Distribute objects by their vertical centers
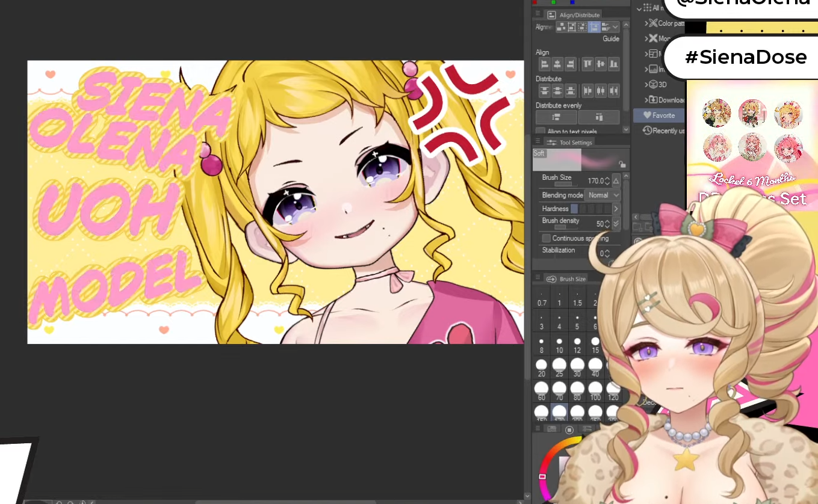The height and width of the screenshot is (504, 818). (x=557, y=91)
